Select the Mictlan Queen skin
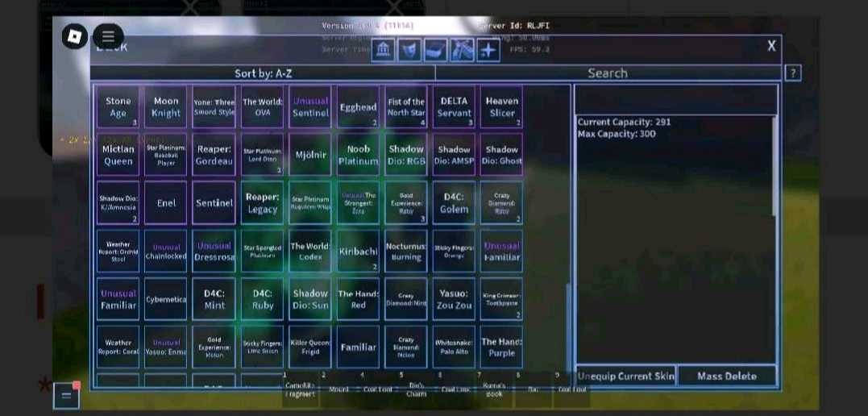Image resolution: width=868 pixels, height=416 pixels. click(118, 155)
